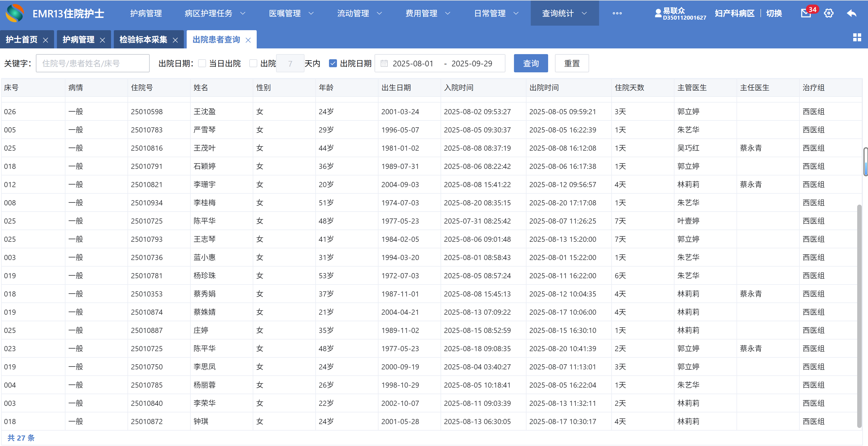Image resolution: width=868 pixels, height=446 pixels.
Task: Click the EMR app logo
Action: point(15,13)
